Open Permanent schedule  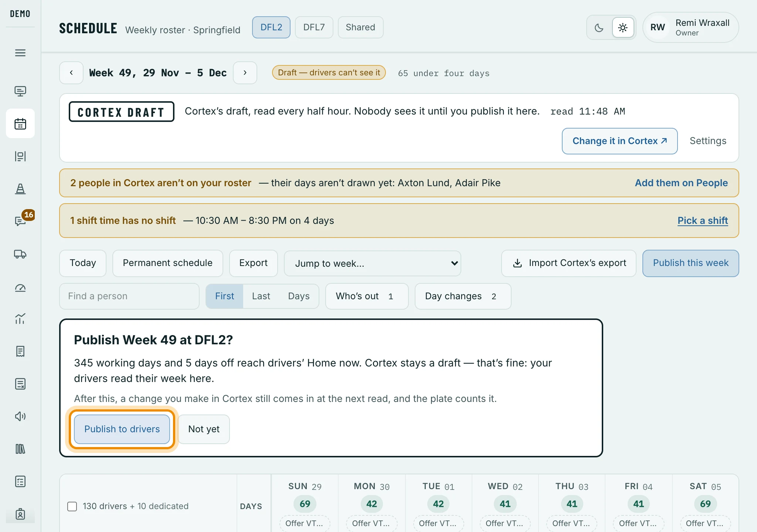tap(168, 263)
